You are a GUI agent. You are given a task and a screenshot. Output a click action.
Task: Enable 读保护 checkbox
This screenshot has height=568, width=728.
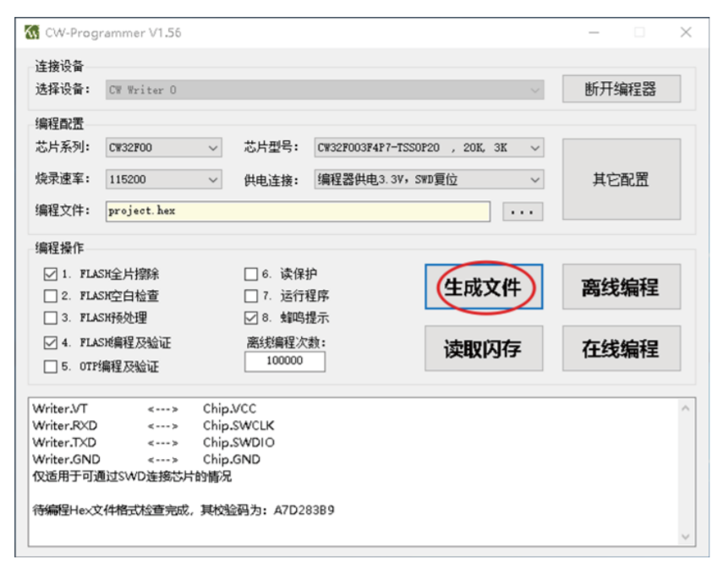(251, 274)
